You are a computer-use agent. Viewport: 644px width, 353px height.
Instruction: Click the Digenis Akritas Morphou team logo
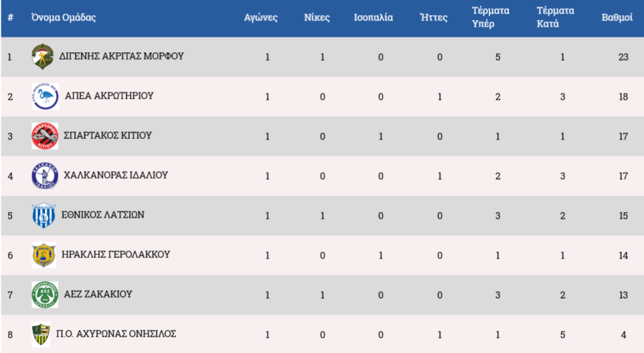click(42, 57)
